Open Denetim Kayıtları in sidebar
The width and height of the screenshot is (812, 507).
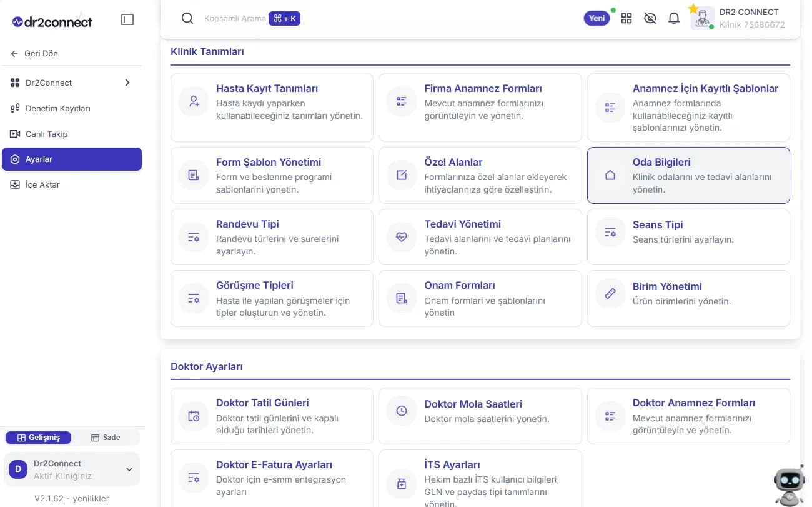tap(72, 108)
